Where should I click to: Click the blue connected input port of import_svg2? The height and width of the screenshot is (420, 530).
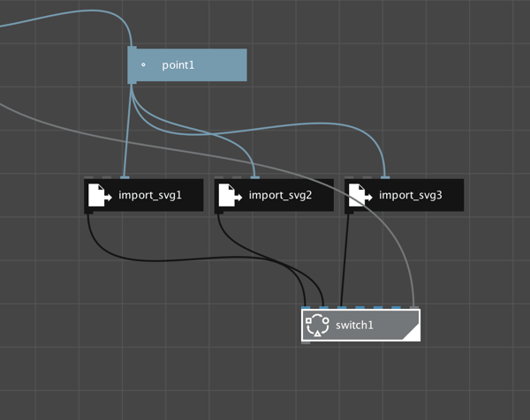255,177
